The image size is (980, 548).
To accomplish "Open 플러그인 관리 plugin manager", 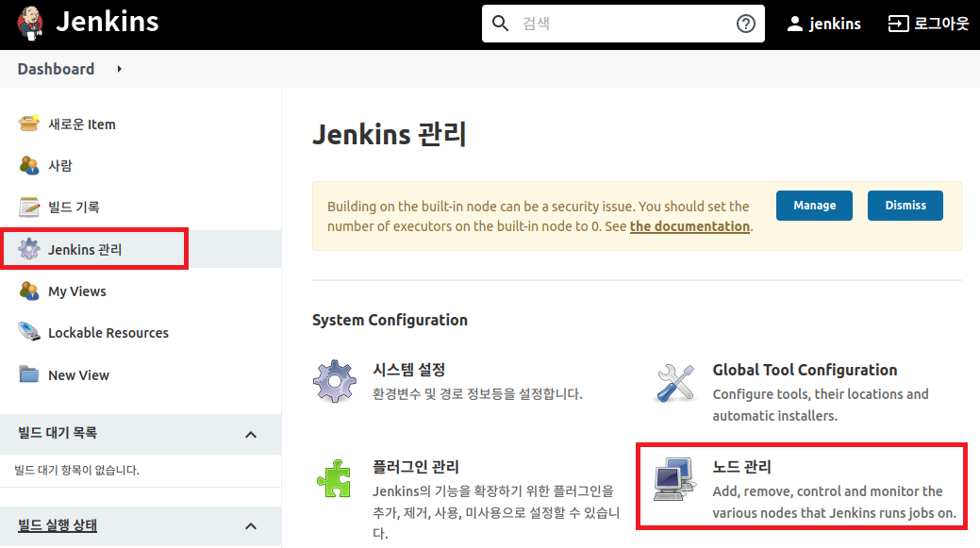I will [x=416, y=467].
